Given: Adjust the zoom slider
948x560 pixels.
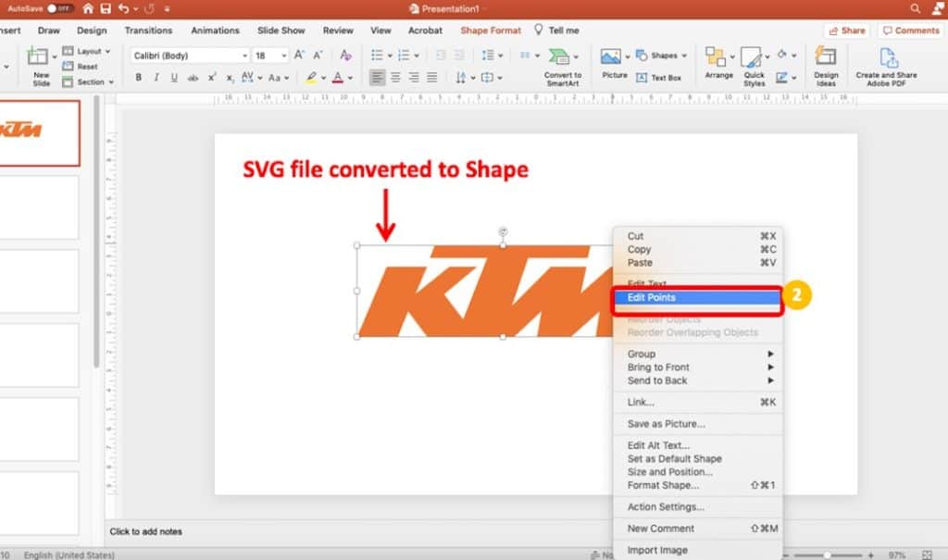Looking at the screenshot, I should point(827,554).
